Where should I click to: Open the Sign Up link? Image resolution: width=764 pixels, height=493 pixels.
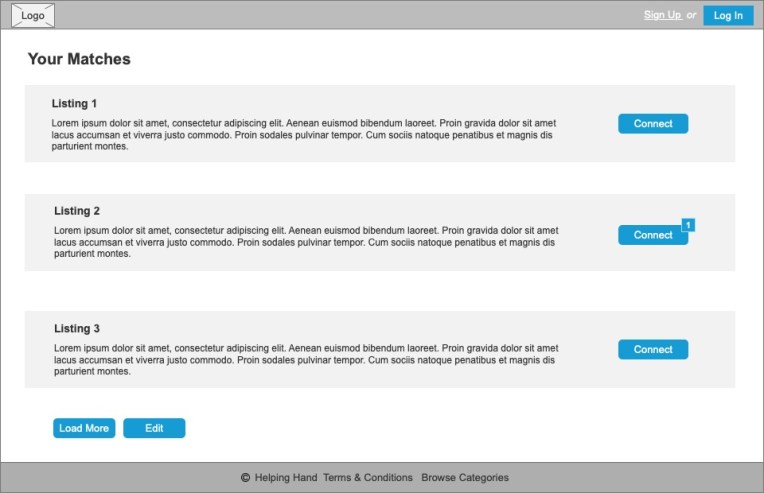click(x=662, y=15)
